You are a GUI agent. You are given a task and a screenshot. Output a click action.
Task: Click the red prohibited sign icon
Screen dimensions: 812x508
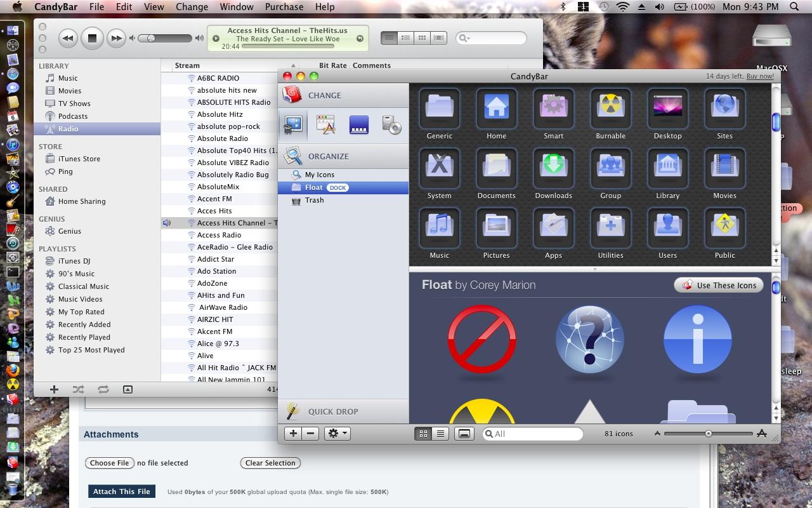point(481,339)
